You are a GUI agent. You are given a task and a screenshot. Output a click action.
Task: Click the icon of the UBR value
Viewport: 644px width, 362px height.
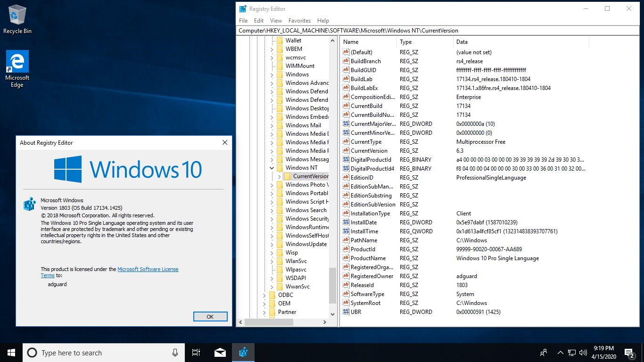pos(346,312)
